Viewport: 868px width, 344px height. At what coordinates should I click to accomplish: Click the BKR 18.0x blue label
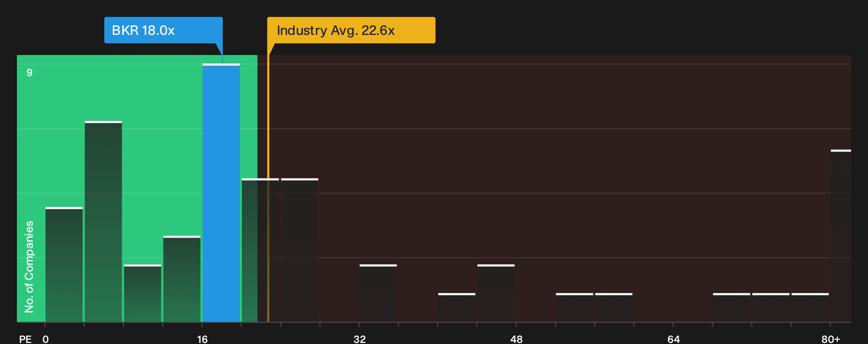[x=163, y=30]
